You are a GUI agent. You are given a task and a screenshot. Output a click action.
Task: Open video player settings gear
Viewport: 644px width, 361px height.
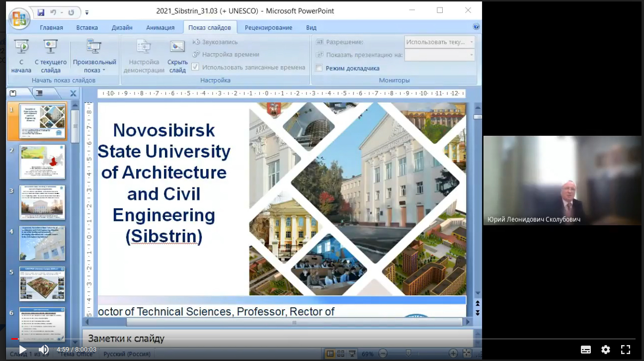click(606, 350)
